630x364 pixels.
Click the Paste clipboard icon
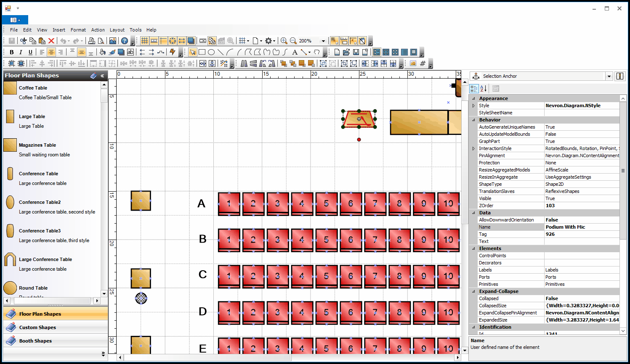tap(42, 41)
